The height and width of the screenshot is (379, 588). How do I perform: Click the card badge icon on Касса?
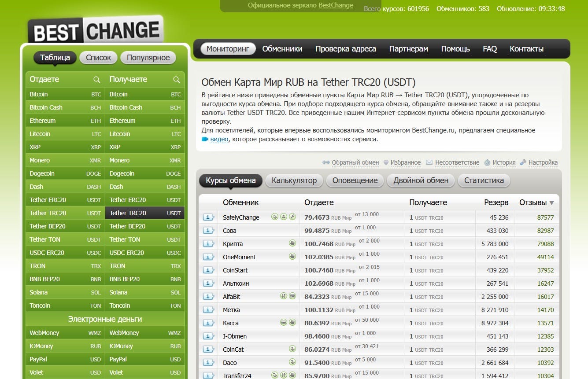coord(283,322)
